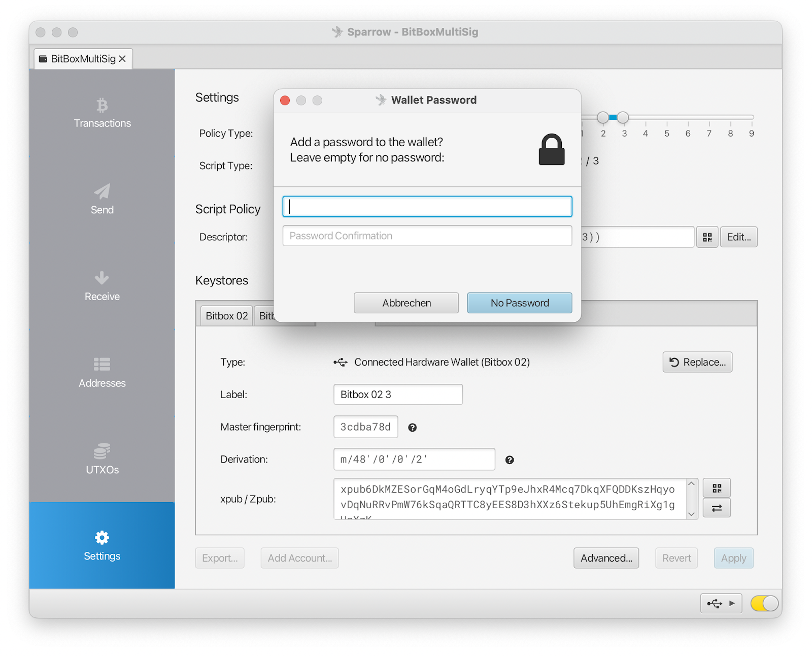Close the BitBoxMultiSig wallet tab
The width and height of the screenshot is (812, 656).
[x=122, y=59]
